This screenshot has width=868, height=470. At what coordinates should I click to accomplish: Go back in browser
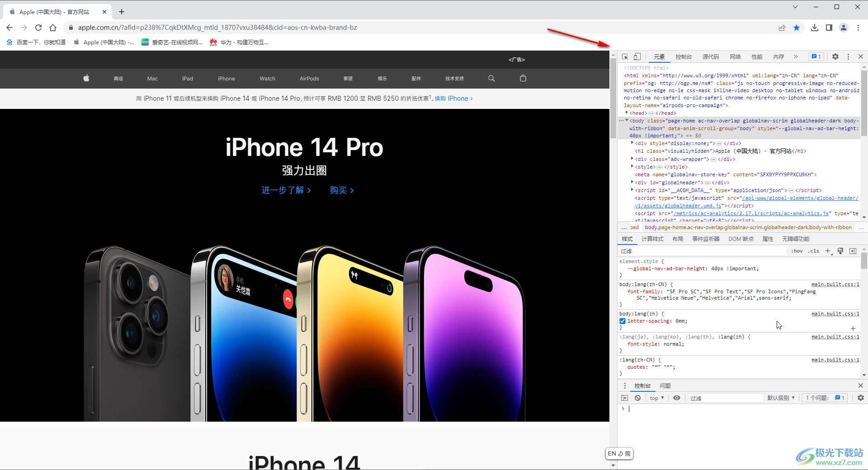point(9,28)
